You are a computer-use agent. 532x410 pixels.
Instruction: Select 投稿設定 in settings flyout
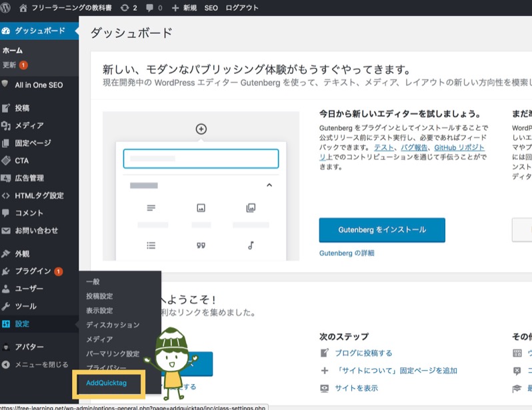(99, 296)
